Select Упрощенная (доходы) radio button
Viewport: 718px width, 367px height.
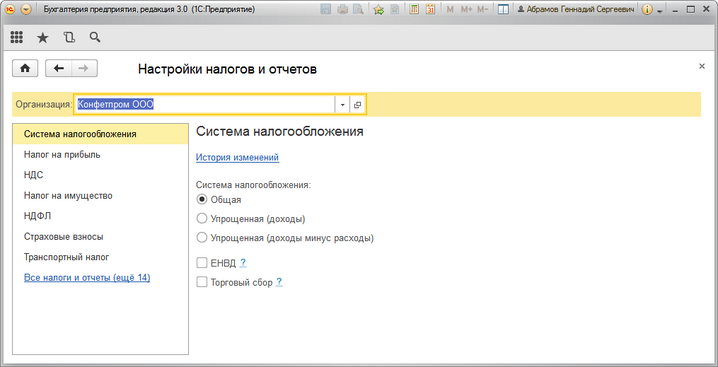click(201, 219)
